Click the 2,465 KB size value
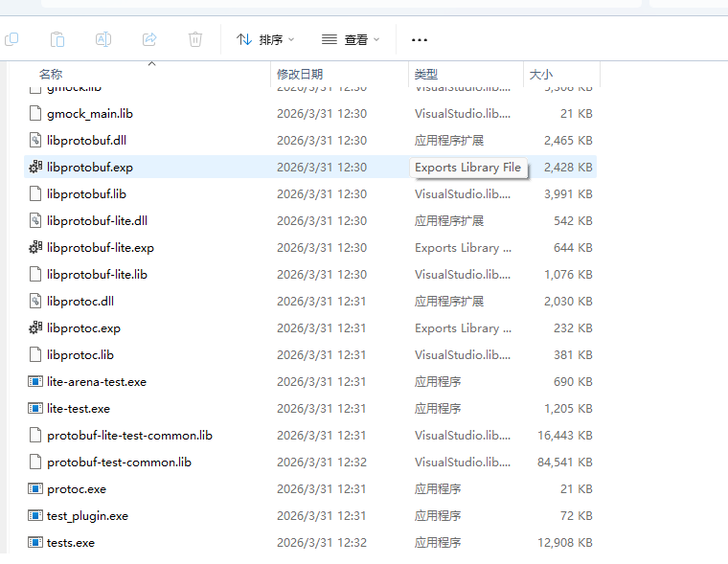The height and width of the screenshot is (564, 728). tap(568, 141)
